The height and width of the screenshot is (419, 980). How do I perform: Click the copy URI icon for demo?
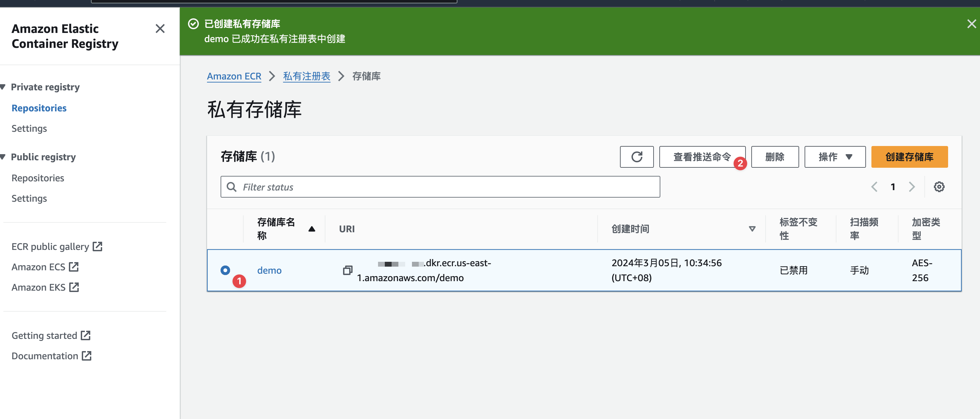coord(346,270)
